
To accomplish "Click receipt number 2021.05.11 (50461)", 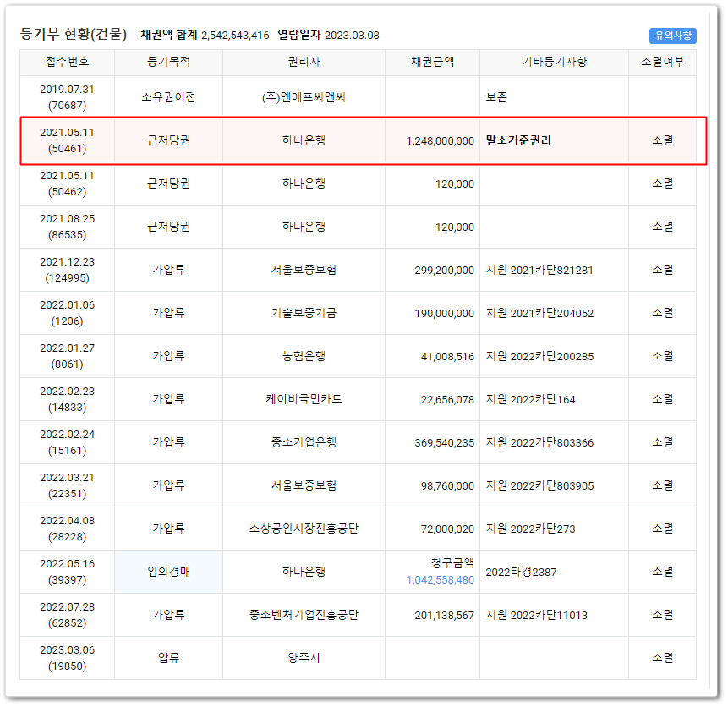I will click(x=68, y=140).
